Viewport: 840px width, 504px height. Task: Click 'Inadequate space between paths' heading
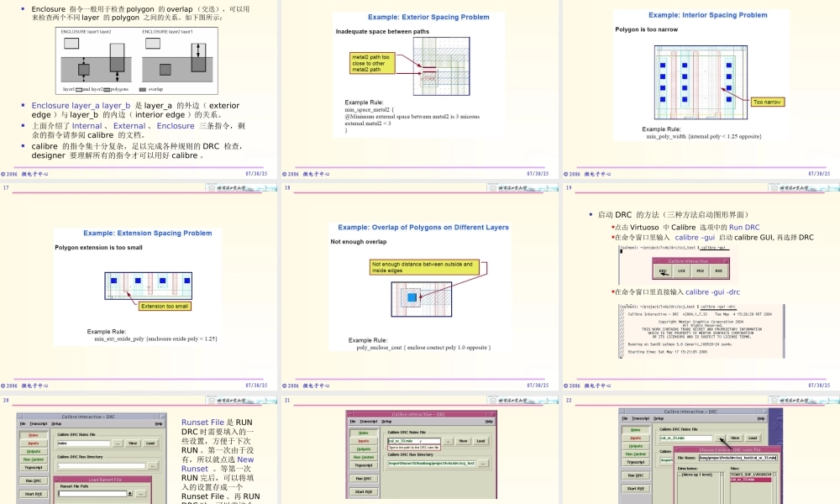tap(382, 32)
